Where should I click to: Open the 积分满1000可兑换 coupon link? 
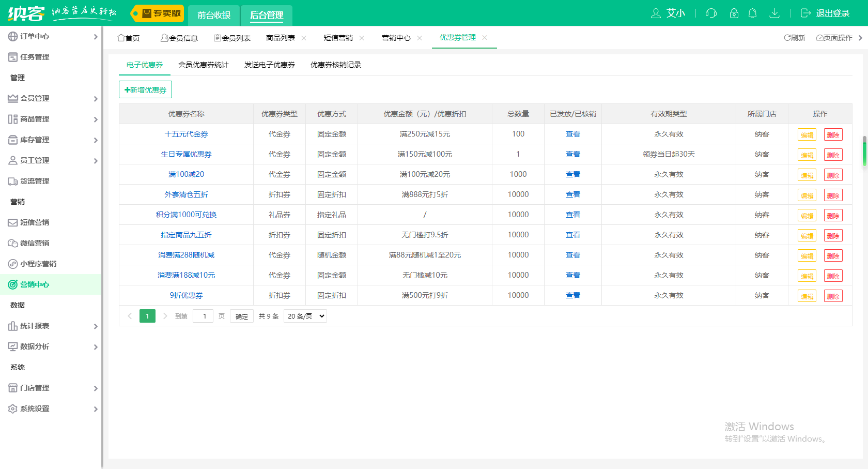pos(186,215)
